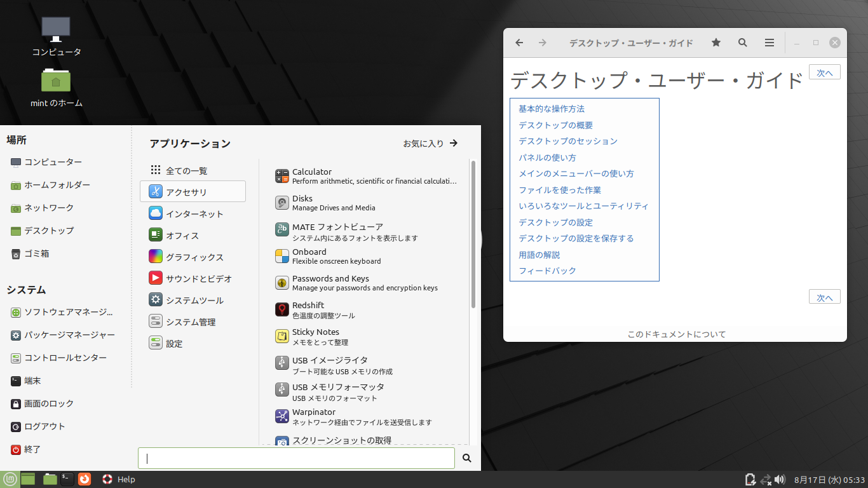Click the top 次へ button
The width and height of the screenshot is (868, 488).
tap(824, 72)
